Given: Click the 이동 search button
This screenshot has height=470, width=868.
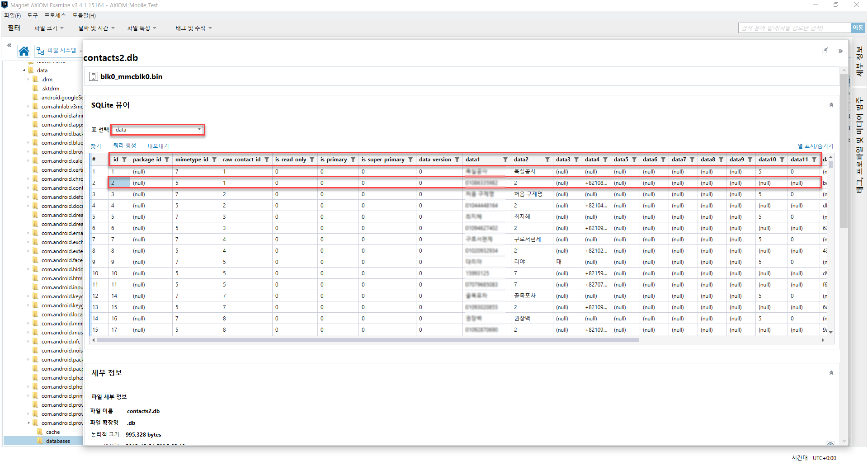Looking at the screenshot, I should (x=858, y=28).
